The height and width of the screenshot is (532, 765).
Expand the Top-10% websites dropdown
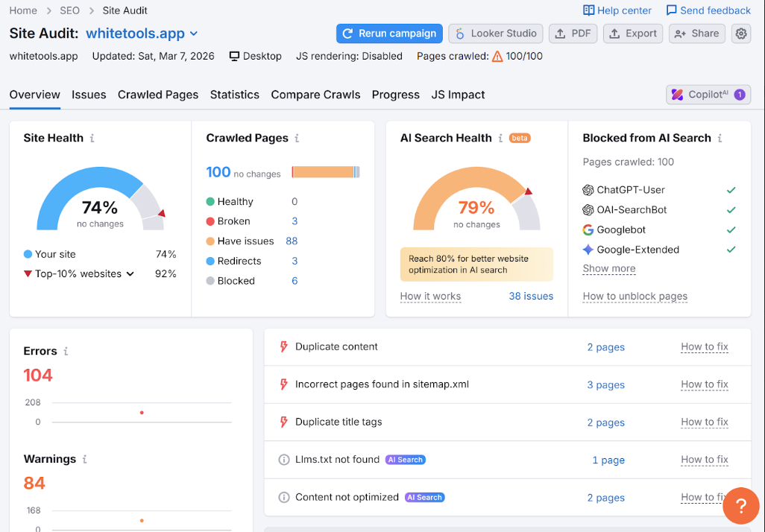(x=130, y=274)
